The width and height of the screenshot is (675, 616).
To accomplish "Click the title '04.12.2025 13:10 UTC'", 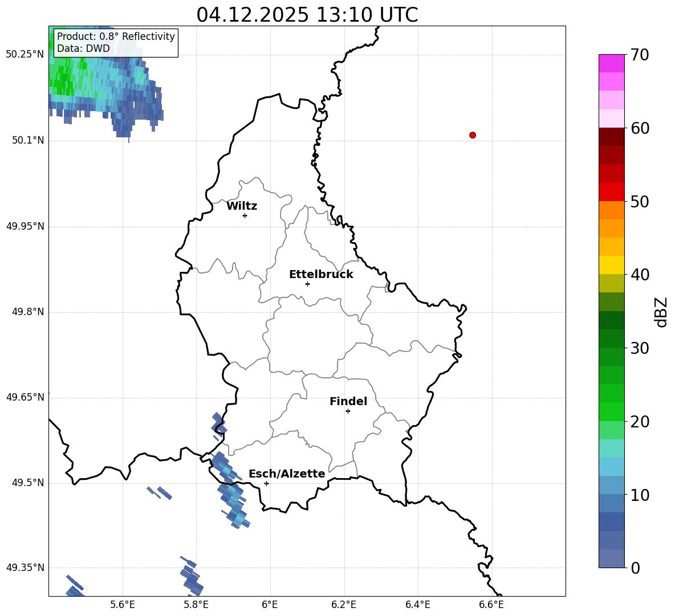I will tap(307, 15).
